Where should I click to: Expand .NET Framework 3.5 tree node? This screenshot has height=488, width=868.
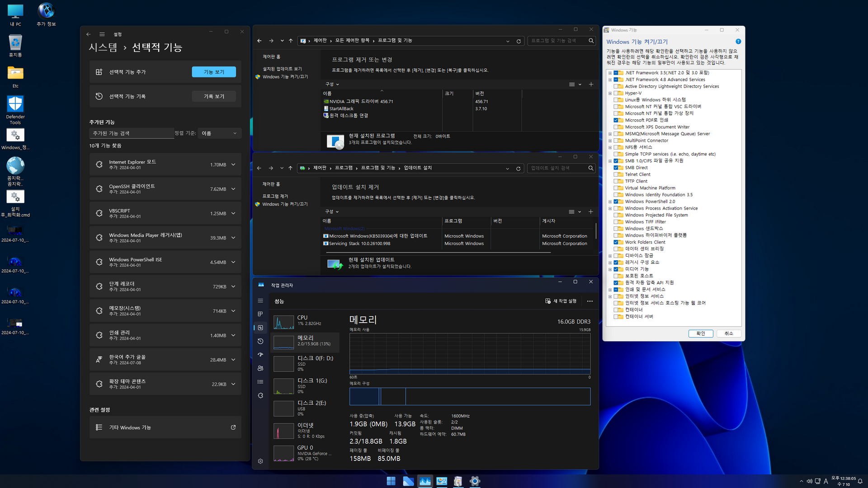pyautogui.click(x=610, y=73)
